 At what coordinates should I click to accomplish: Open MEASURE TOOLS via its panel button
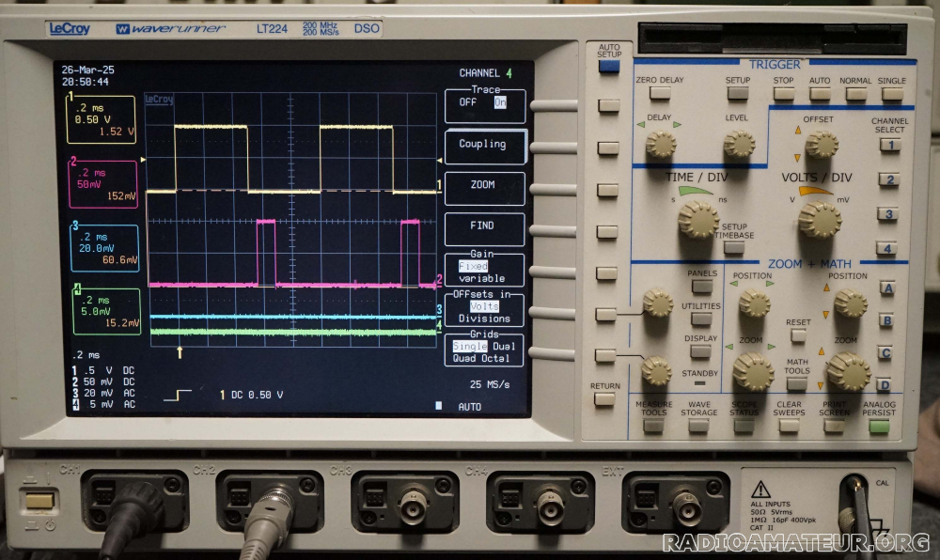653,426
